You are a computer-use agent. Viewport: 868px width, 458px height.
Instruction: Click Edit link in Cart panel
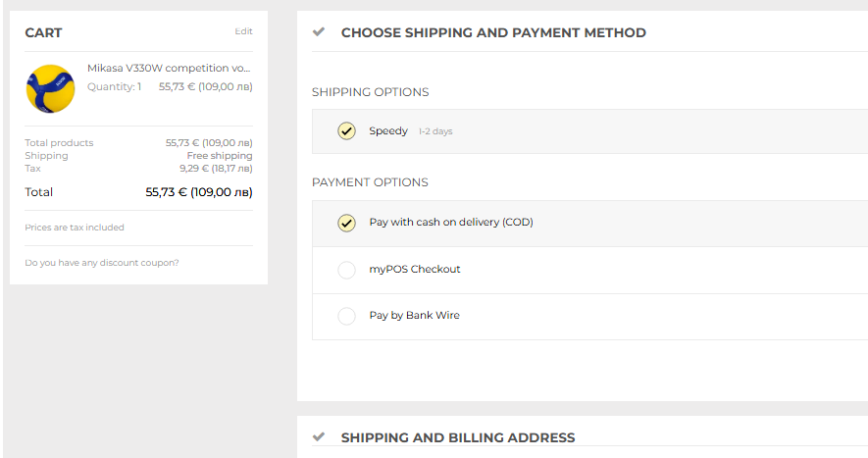tap(243, 31)
